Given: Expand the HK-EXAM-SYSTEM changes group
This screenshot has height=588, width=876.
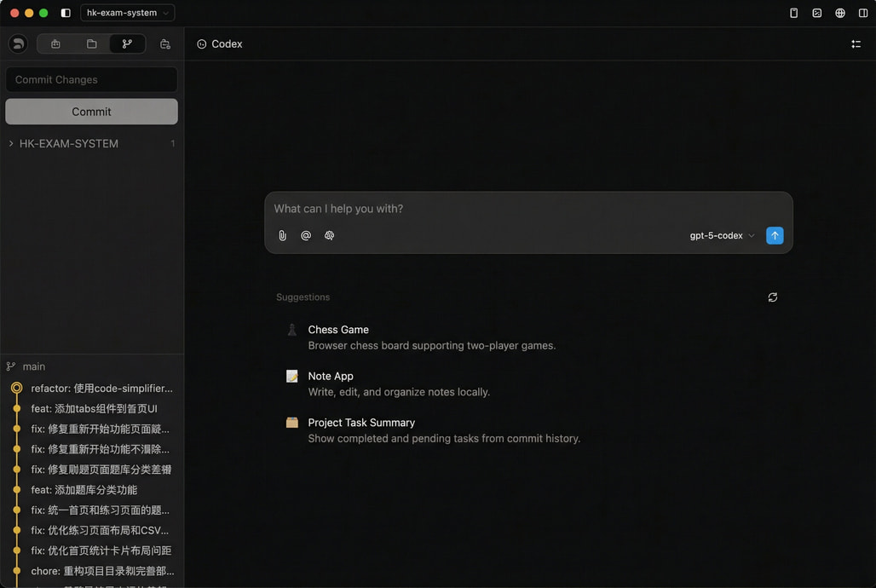Looking at the screenshot, I should [x=11, y=144].
